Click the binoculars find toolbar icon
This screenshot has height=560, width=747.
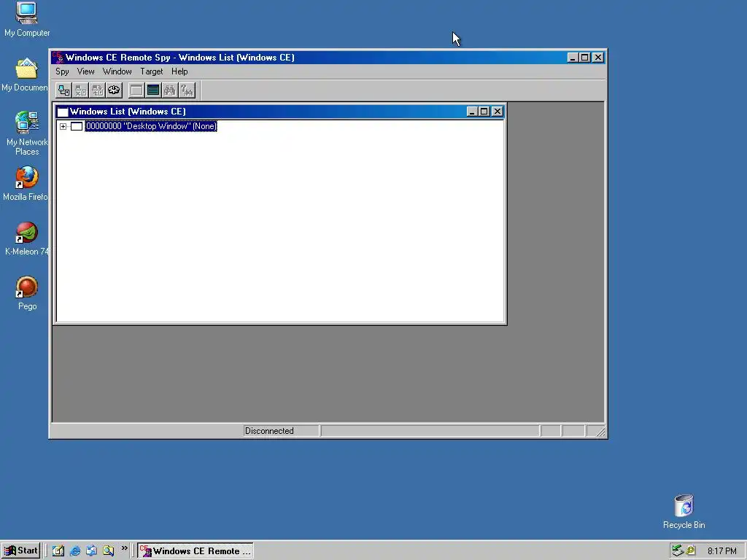169,90
